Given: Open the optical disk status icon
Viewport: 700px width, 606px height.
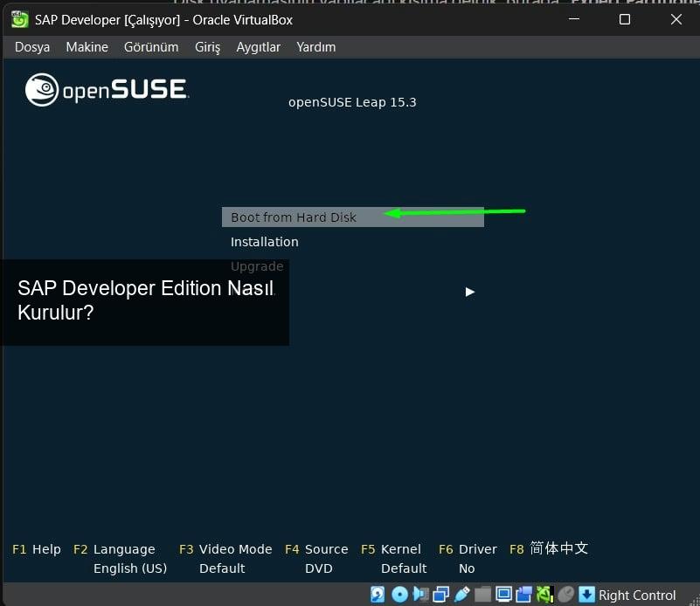Looking at the screenshot, I should [399, 596].
